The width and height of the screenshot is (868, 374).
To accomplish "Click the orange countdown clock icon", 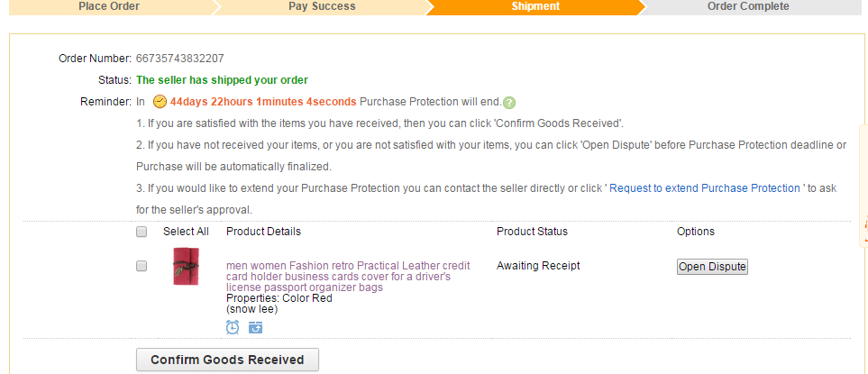I will point(160,102).
